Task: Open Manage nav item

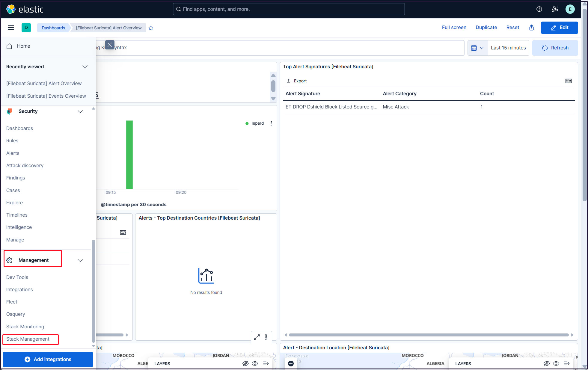Action: click(x=15, y=240)
